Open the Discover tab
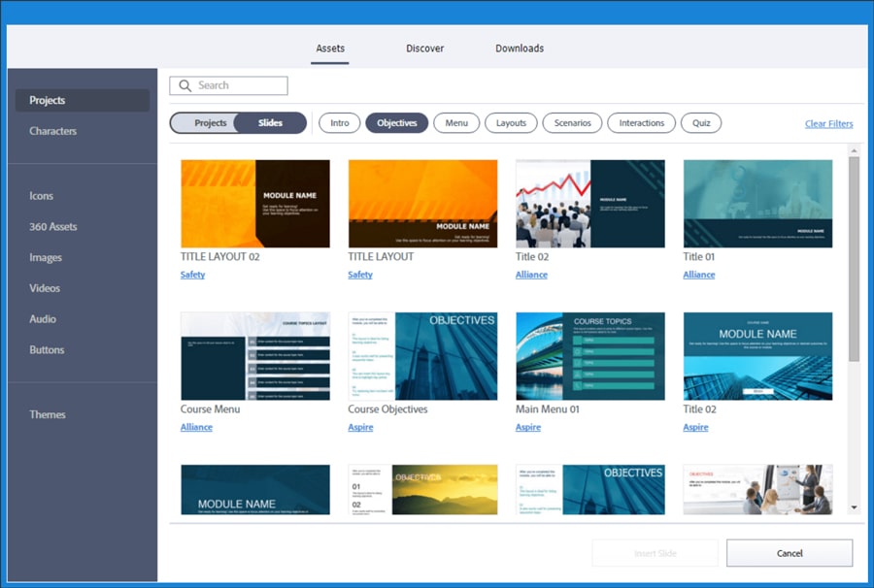Image resolution: width=874 pixels, height=588 pixels. [424, 49]
